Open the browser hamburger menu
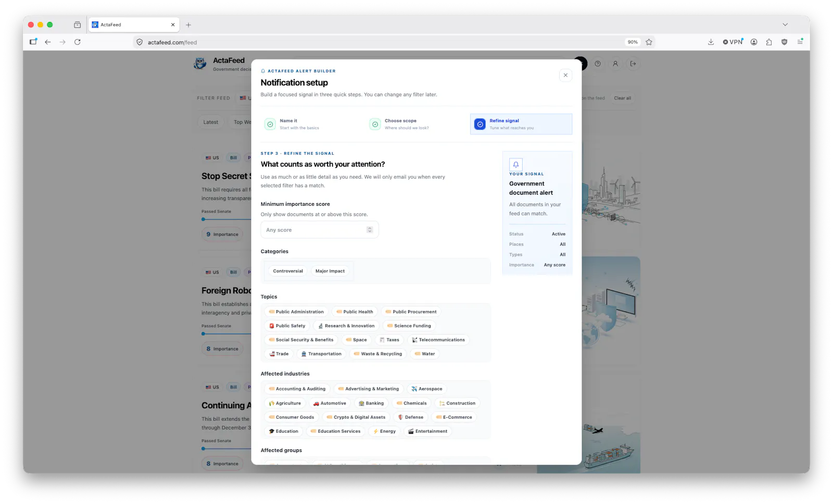Image resolution: width=833 pixels, height=504 pixels. point(800,42)
